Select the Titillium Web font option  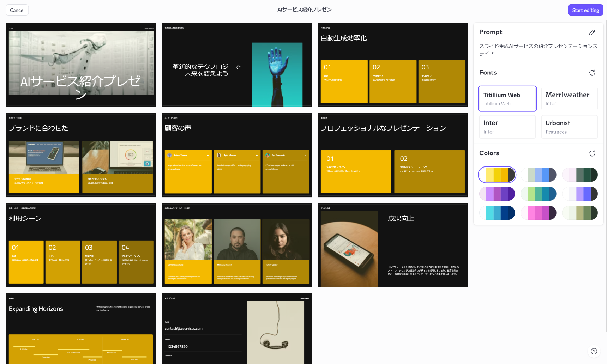[x=507, y=99]
